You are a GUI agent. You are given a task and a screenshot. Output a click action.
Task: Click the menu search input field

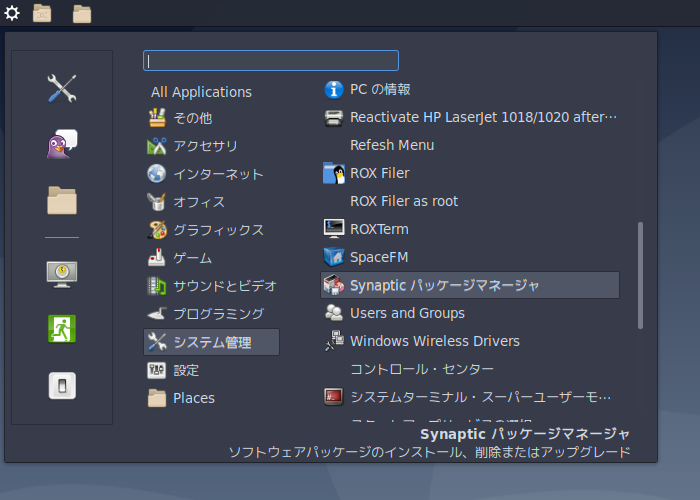click(271, 60)
